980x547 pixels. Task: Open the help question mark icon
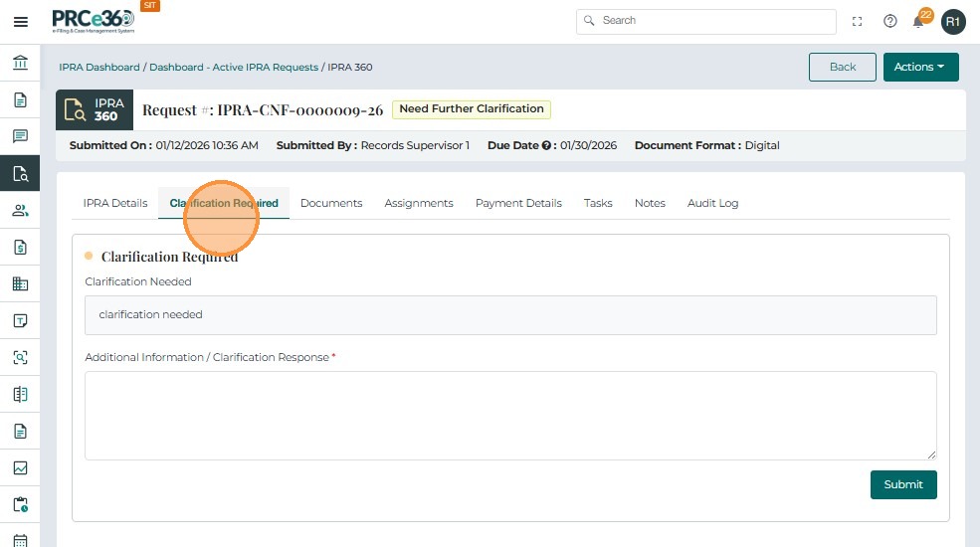[890, 21]
